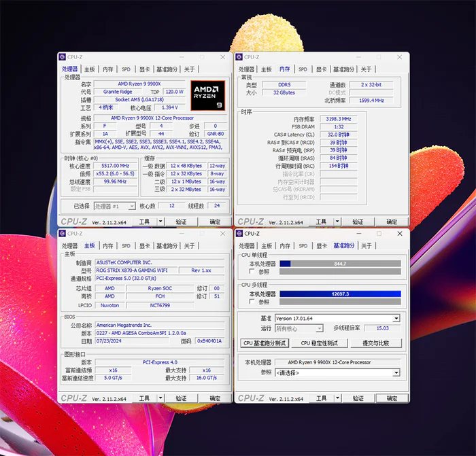The height and width of the screenshot is (456, 476).
Task: Click the 北桥频率 value 1599.4 MHz
Action: (x=371, y=101)
